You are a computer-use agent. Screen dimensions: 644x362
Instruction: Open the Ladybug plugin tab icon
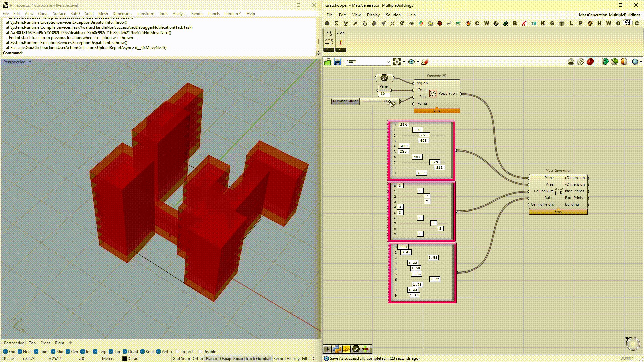coord(440,23)
